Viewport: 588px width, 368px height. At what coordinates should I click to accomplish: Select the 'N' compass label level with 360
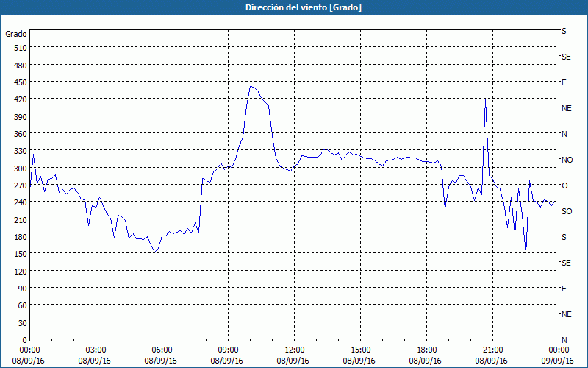564,134
